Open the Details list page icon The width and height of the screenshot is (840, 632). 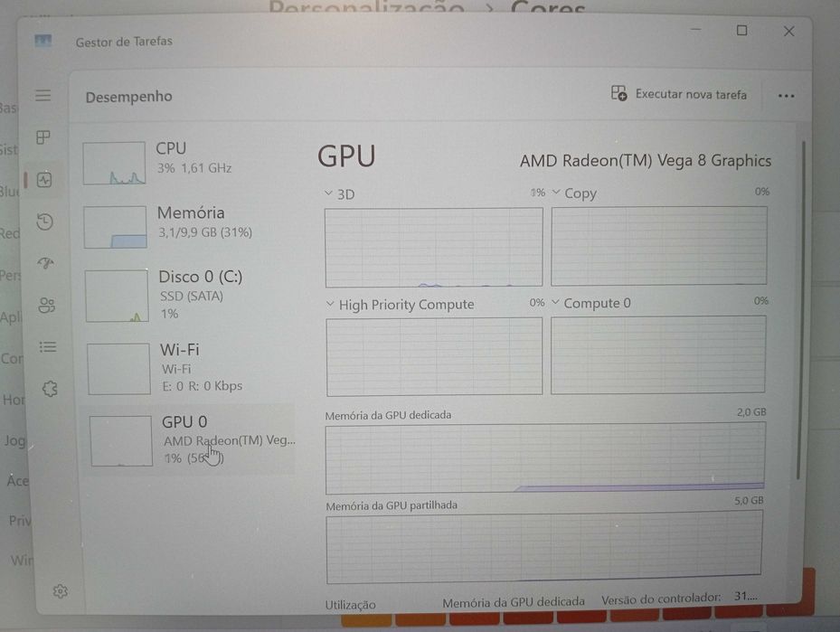(x=48, y=347)
